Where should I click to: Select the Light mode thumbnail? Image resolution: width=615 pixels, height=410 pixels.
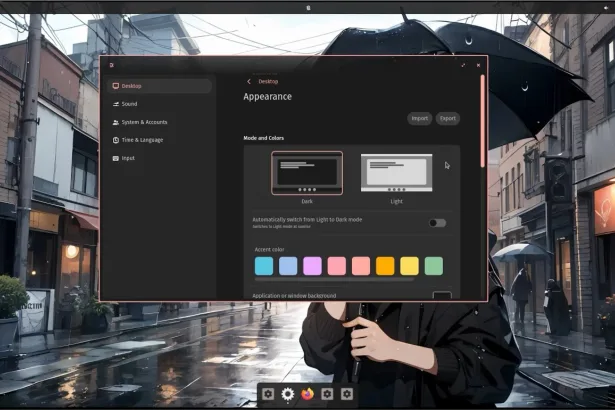pos(396,173)
